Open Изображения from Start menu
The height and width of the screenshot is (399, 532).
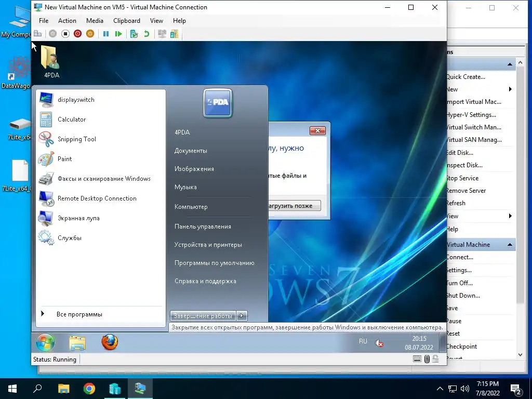tap(194, 169)
